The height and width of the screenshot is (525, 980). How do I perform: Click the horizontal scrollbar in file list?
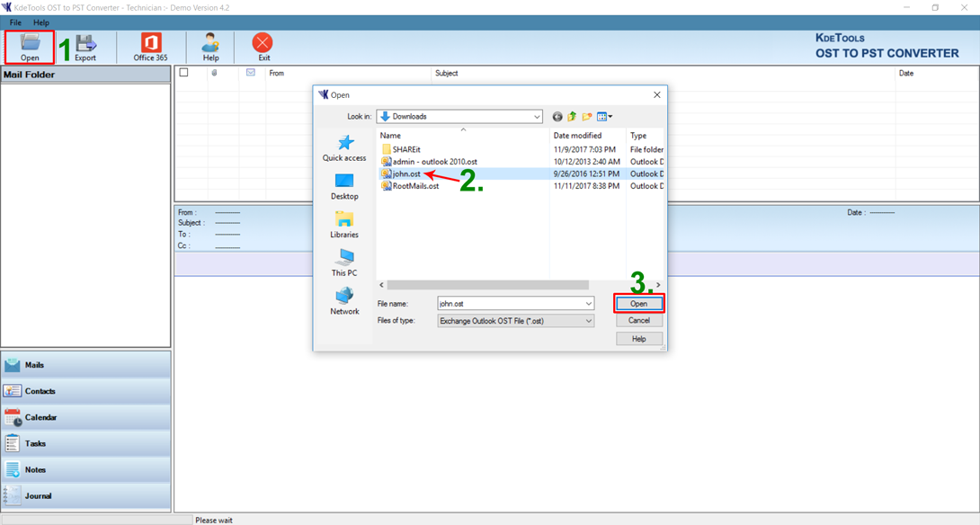tap(487, 285)
